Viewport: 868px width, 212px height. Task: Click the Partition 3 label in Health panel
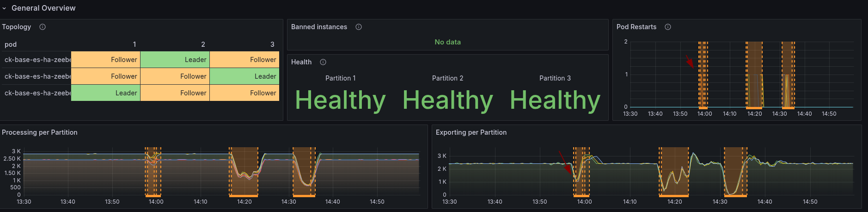click(555, 78)
